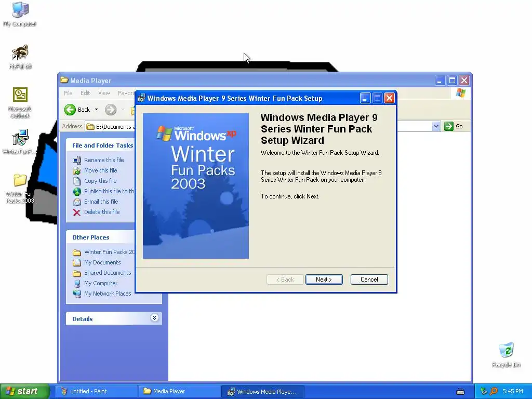This screenshot has height=399, width=532.
Task: Maximize the Media Player explorer window
Action: tap(452, 81)
